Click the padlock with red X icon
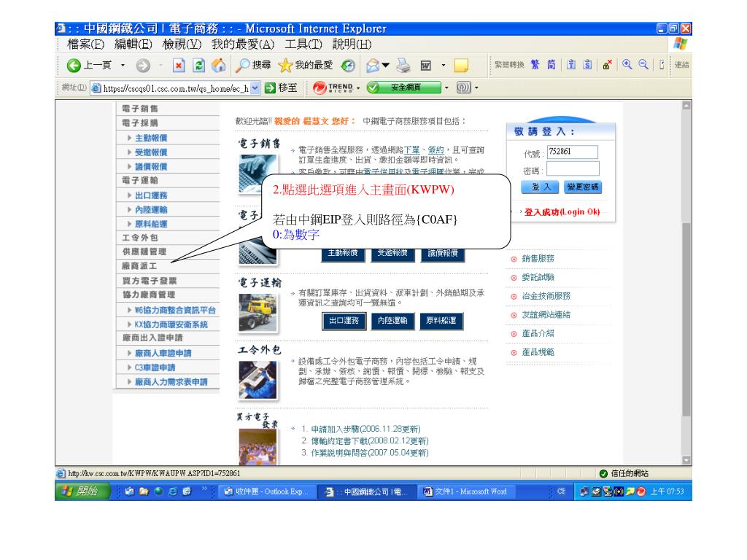 [x=607, y=65]
